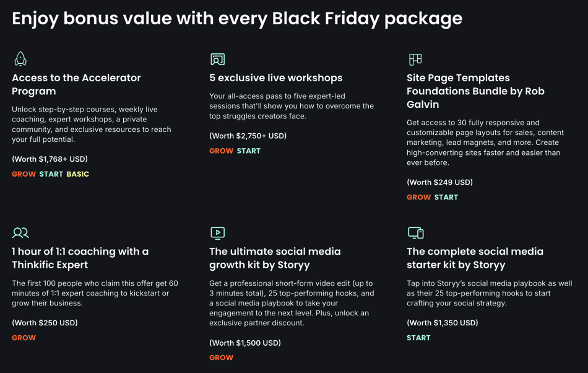Viewport: 588px width, 373px height.
Task: Click the BASIC tag under Accelerator Program
Action: pyautogui.click(x=78, y=174)
